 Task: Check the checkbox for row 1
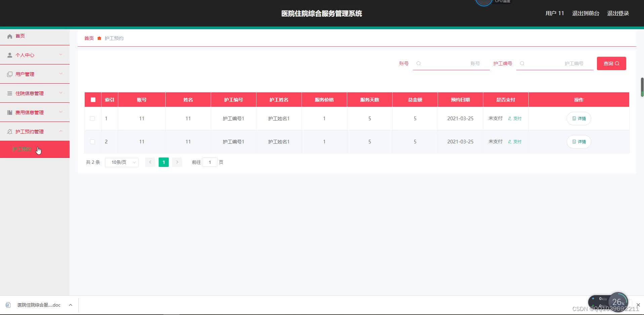[92, 119]
